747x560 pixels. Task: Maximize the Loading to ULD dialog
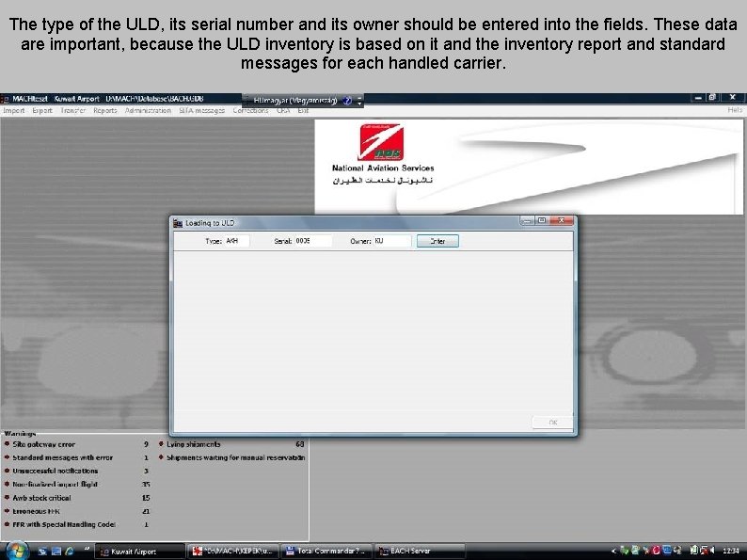(x=542, y=220)
